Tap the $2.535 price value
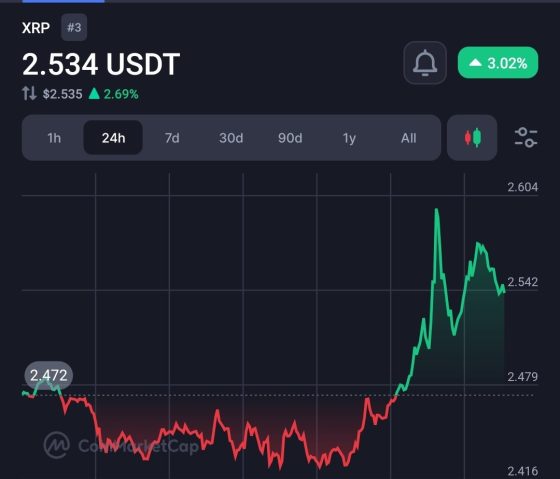 pyautogui.click(x=62, y=94)
